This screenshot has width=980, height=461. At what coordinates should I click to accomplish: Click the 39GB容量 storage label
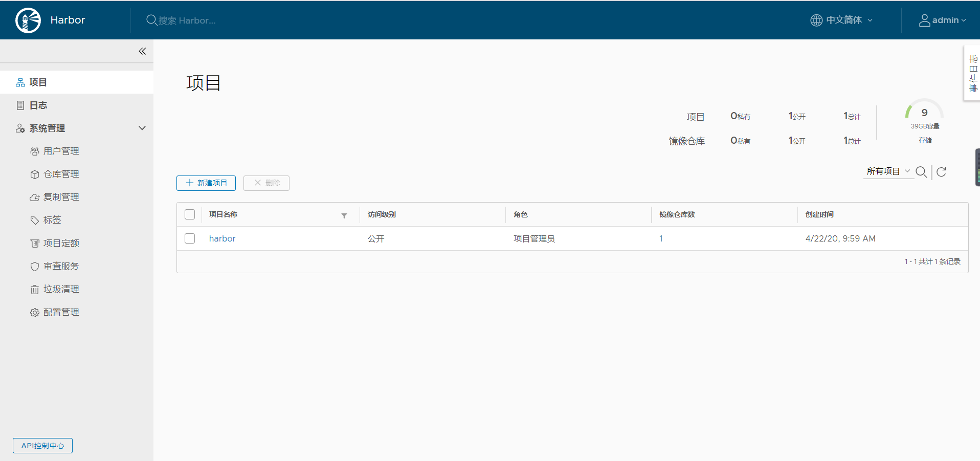point(925,126)
